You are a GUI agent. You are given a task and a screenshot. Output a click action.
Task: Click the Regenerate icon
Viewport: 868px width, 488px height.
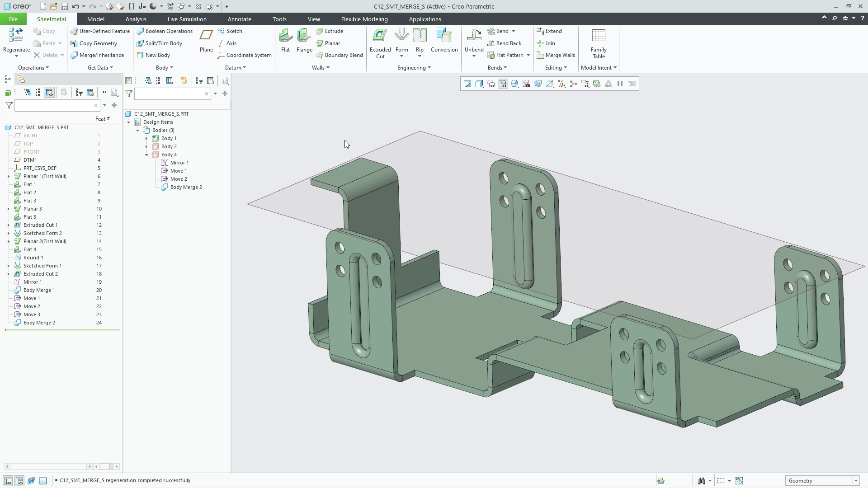click(16, 36)
